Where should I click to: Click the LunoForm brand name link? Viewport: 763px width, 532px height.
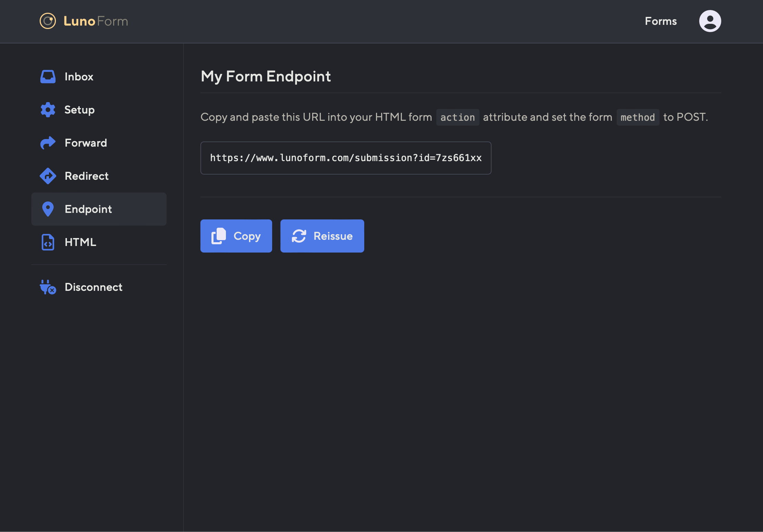(96, 21)
